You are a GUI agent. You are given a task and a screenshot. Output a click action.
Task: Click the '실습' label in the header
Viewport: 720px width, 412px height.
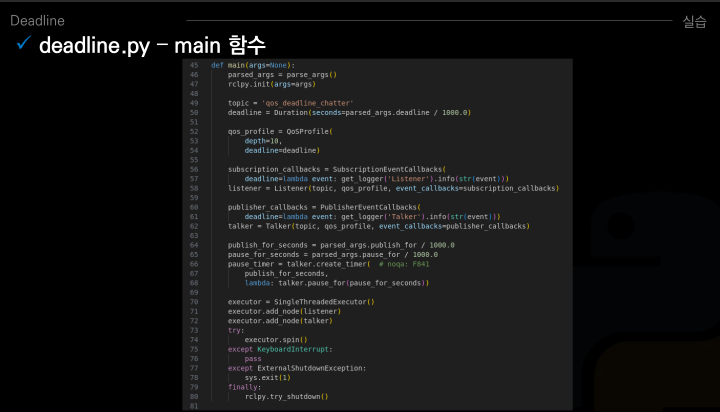click(694, 22)
